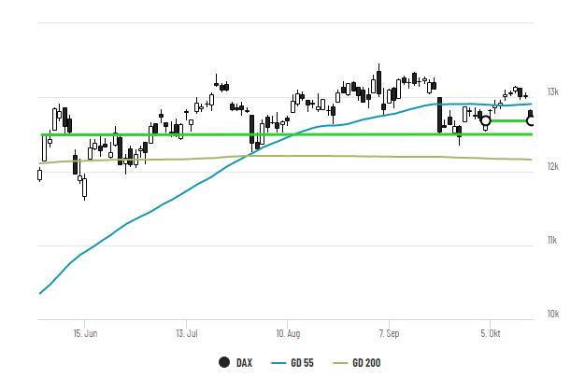
Task: Select the 15. Jun date label
Action: (x=84, y=331)
